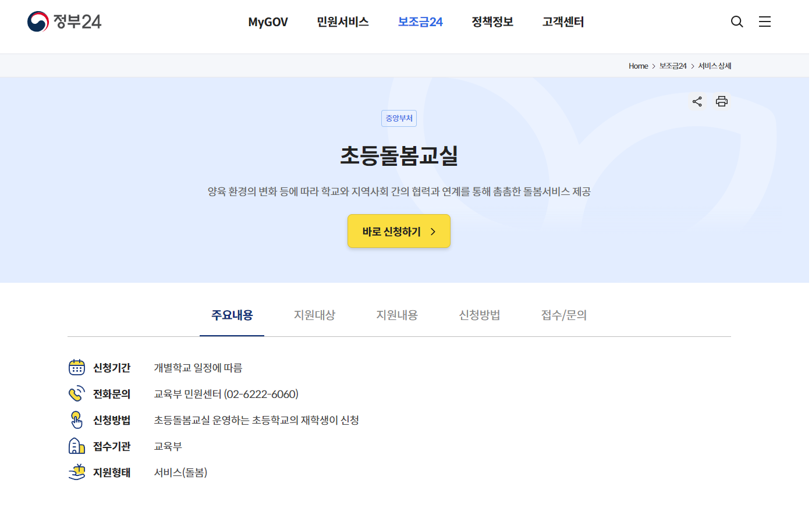The height and width of the screenshot is (526, 812).
Task: Open the share icon on the banner
Action: (x=697, y=101)
